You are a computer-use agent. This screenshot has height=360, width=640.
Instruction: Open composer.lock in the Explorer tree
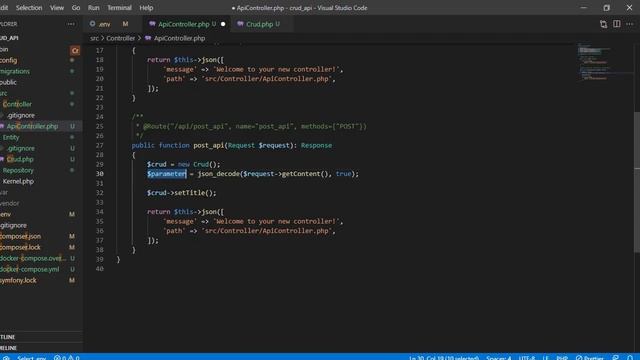(41, 247)
